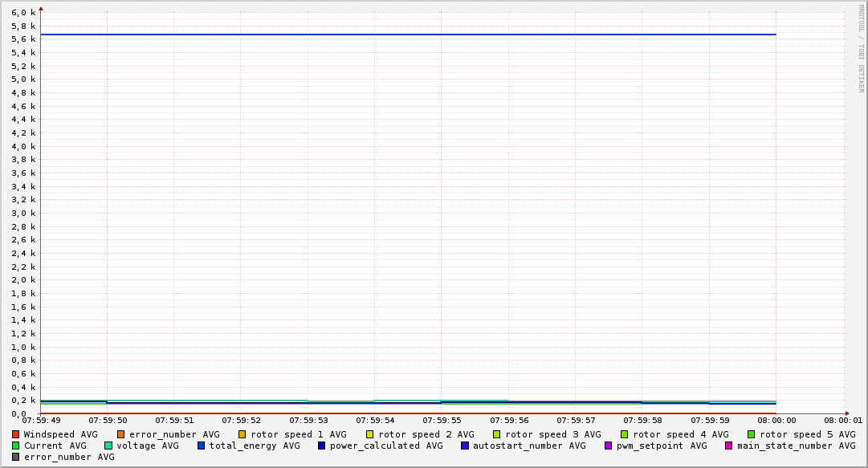Click the rotor speed 5 AVG label
The image size is (868, 468).
click(807, 434)
